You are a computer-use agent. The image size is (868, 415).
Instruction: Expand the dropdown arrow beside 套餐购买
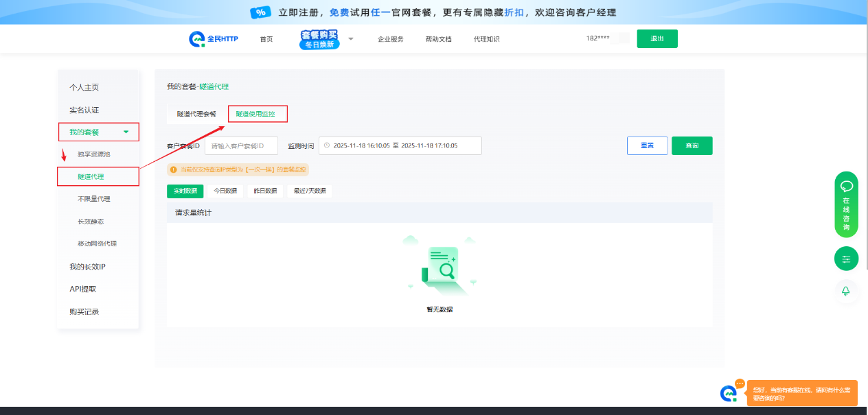coord(350,39)
